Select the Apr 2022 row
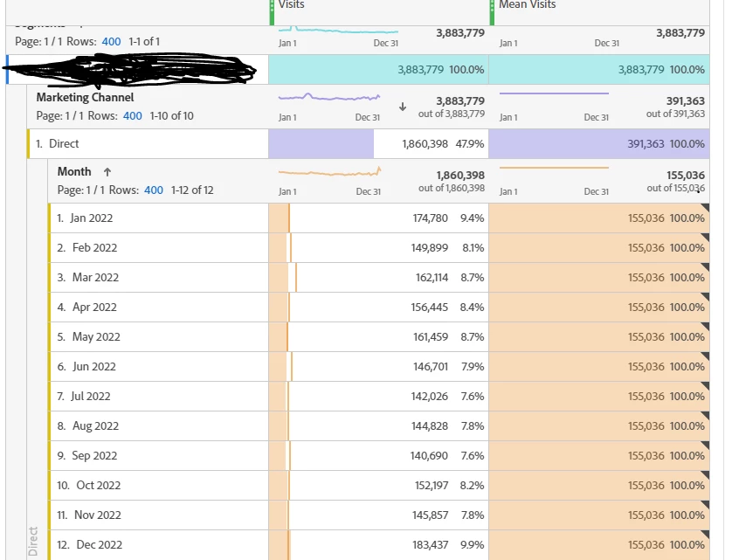This screenshot has width=732, height=560. tap(159, 307)
